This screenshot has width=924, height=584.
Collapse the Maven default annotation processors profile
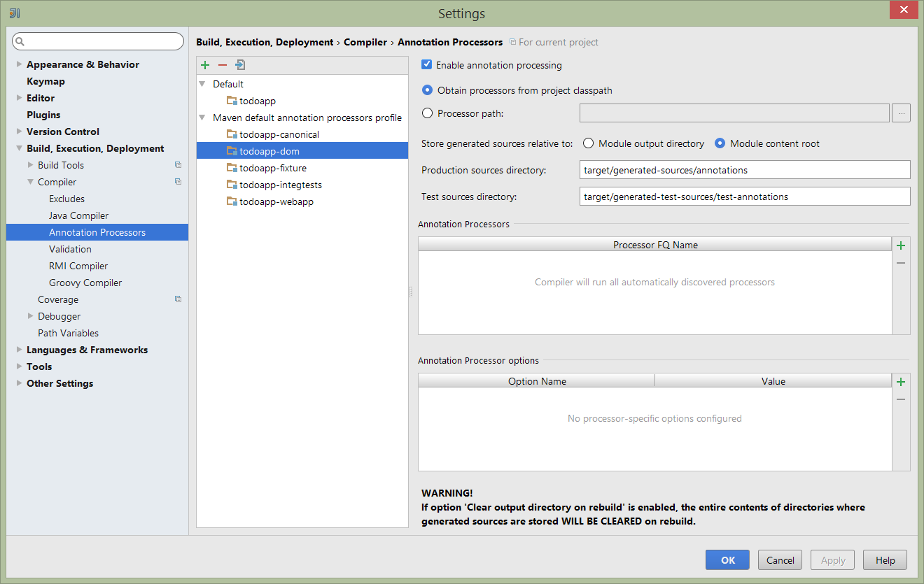[203, 117]
